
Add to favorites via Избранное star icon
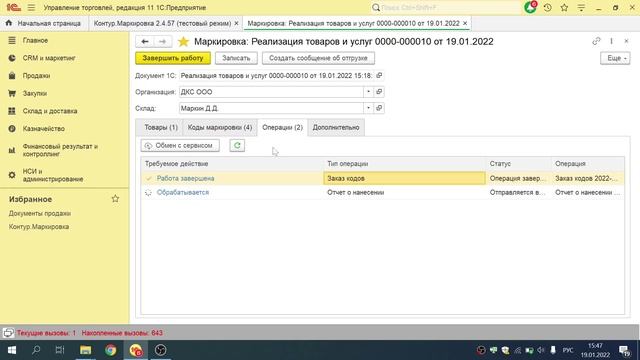point(116,199)
